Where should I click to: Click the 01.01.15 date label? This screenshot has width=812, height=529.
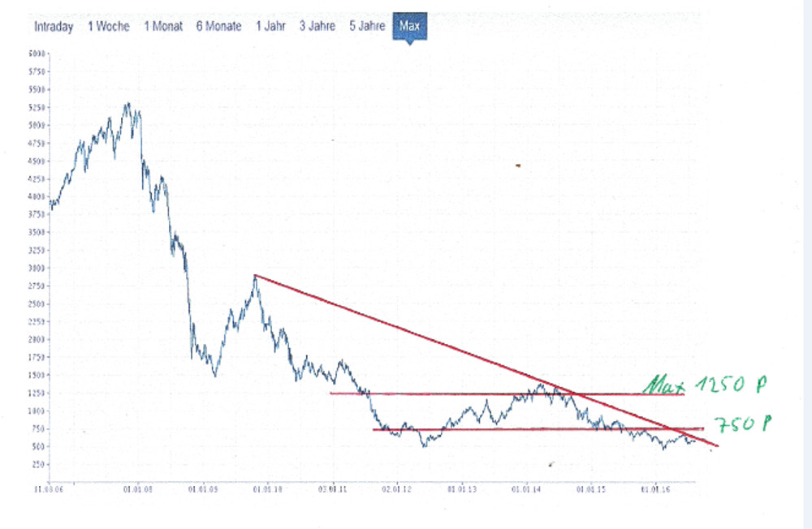click(x=591, y=489)
